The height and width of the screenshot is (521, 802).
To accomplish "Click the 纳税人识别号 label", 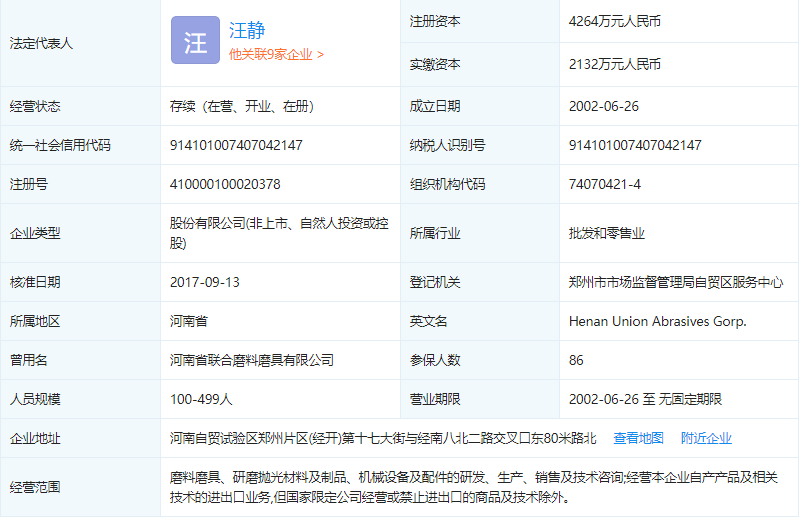I will (447, 145).
